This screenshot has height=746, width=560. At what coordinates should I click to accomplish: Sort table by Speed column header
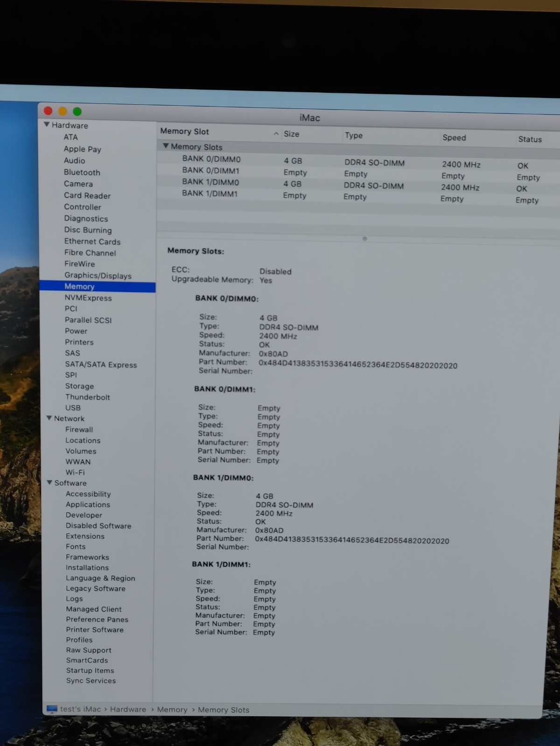tap(454, 138)
